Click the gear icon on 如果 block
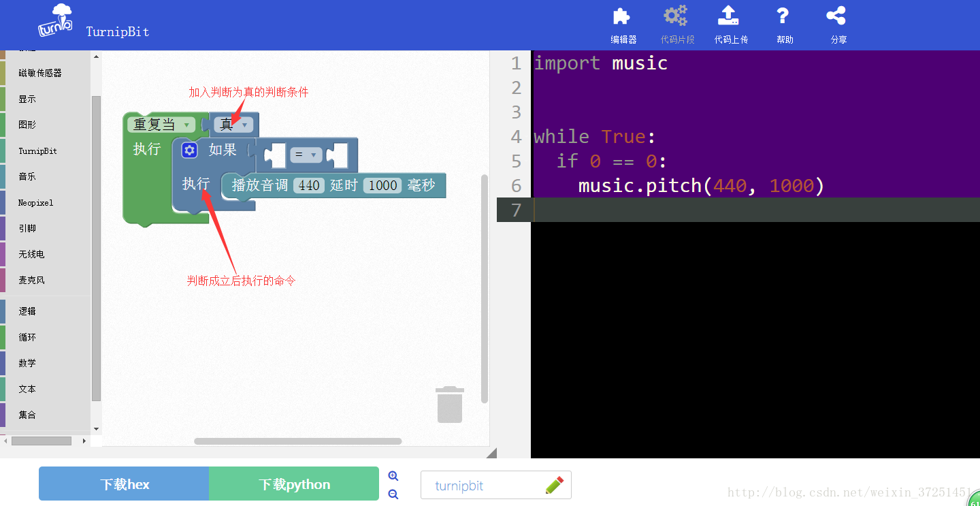Image resolution: width=980 pixels, height=506 pixels. point(190,151)
